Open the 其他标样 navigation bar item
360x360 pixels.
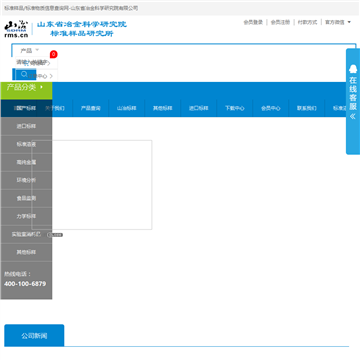pyautogui.click(x=163, y=108)
